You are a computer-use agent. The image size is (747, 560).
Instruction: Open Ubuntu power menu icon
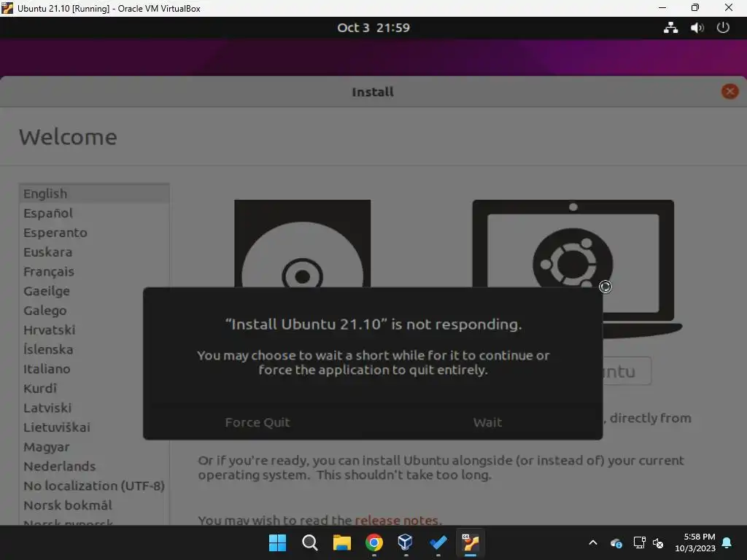723,28
